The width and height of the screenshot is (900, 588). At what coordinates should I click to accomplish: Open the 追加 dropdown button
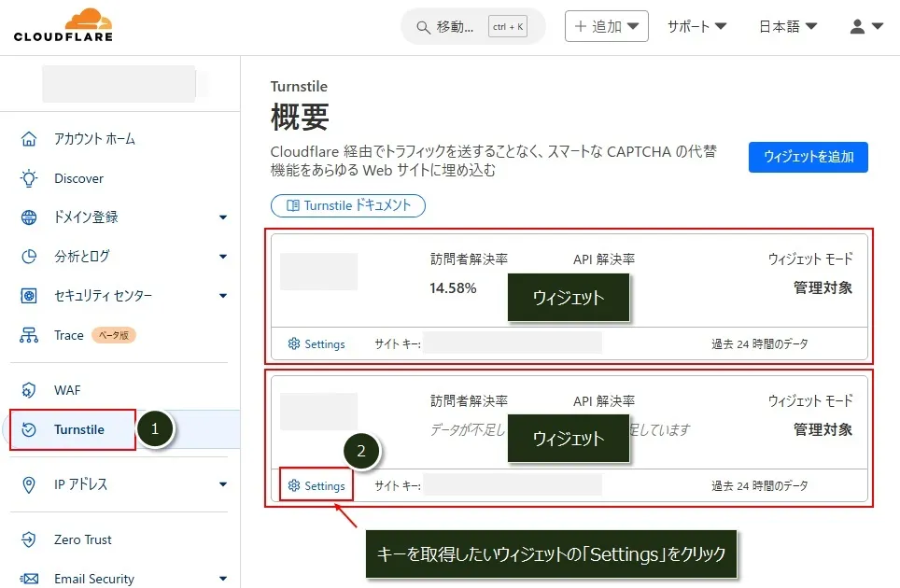tap(607, 26)
